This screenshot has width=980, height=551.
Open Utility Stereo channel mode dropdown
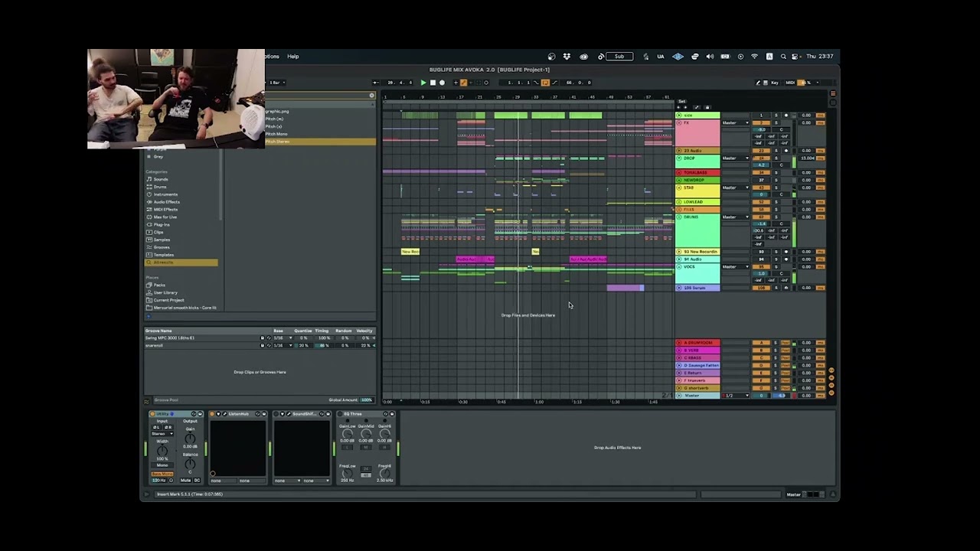pos(162,434)
